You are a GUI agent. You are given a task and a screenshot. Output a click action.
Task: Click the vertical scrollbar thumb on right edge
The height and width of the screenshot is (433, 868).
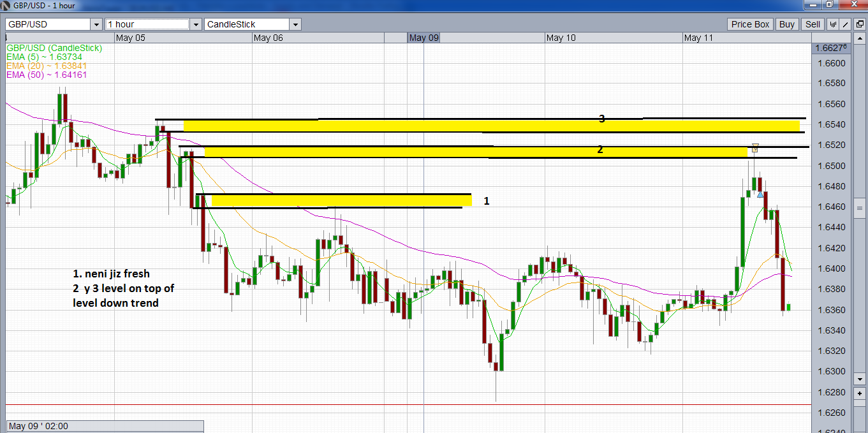(859, 208)
